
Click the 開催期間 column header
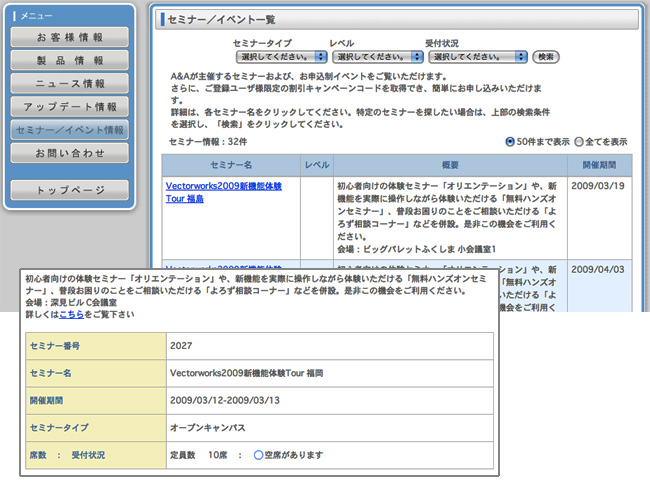pos(600,163)
